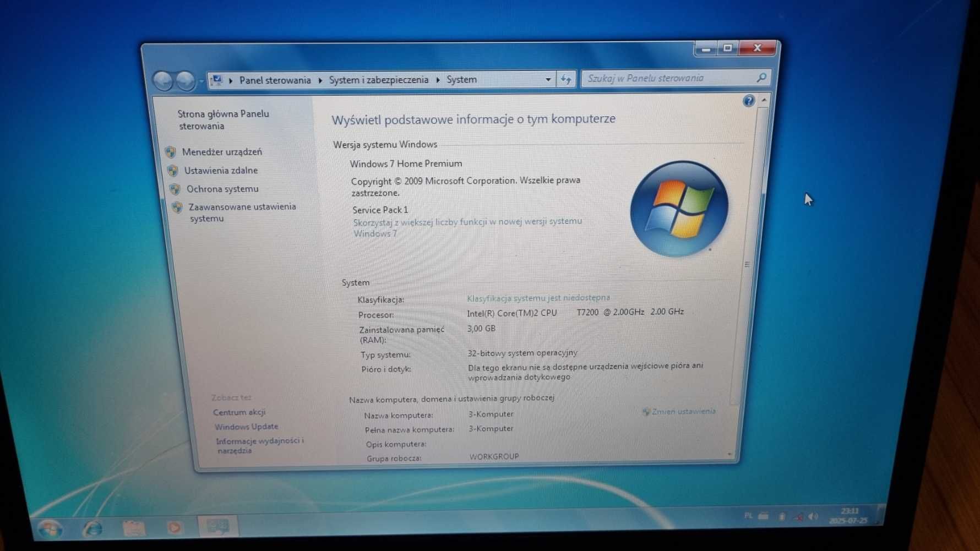Open the Start menu orb
Viewport: 980px width, 551px height.
[50, 529]
